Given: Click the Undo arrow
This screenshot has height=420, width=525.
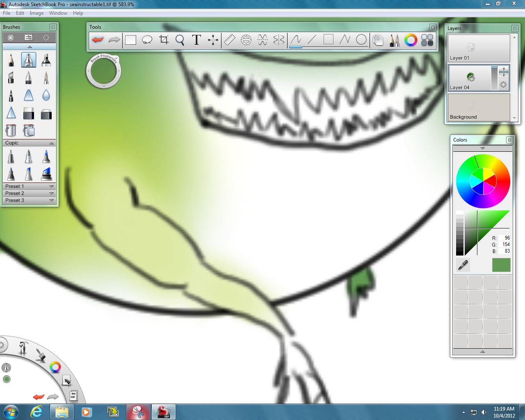Looking at the screenshot, I should (x=97, y=40).
